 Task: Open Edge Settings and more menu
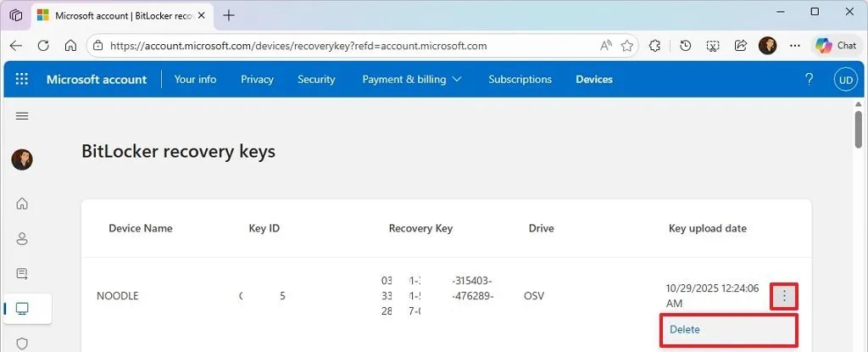[795, 46]
